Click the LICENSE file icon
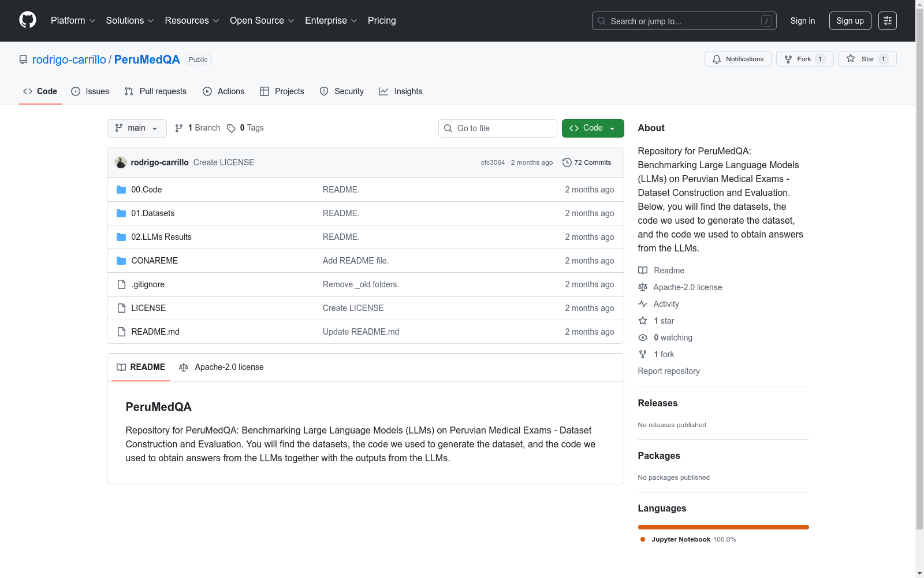The height and width of the screenshot is (578, 924). (x=121, y=308)
